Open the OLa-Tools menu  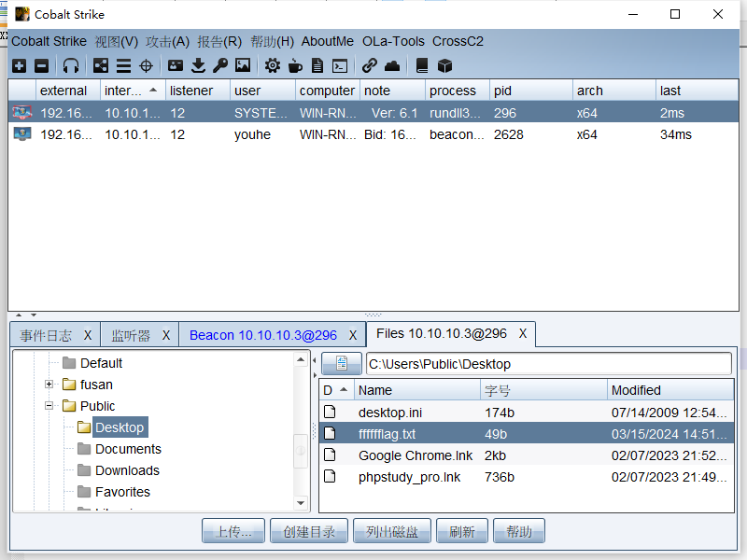click(x=393, y=41)
